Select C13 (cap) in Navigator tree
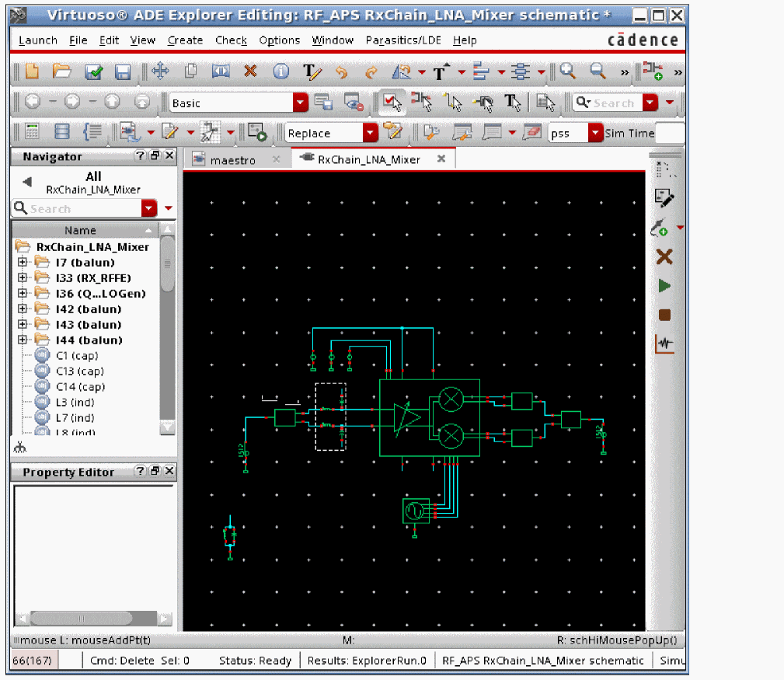This screenshot has height=680, width=784. tap(79, 371)
